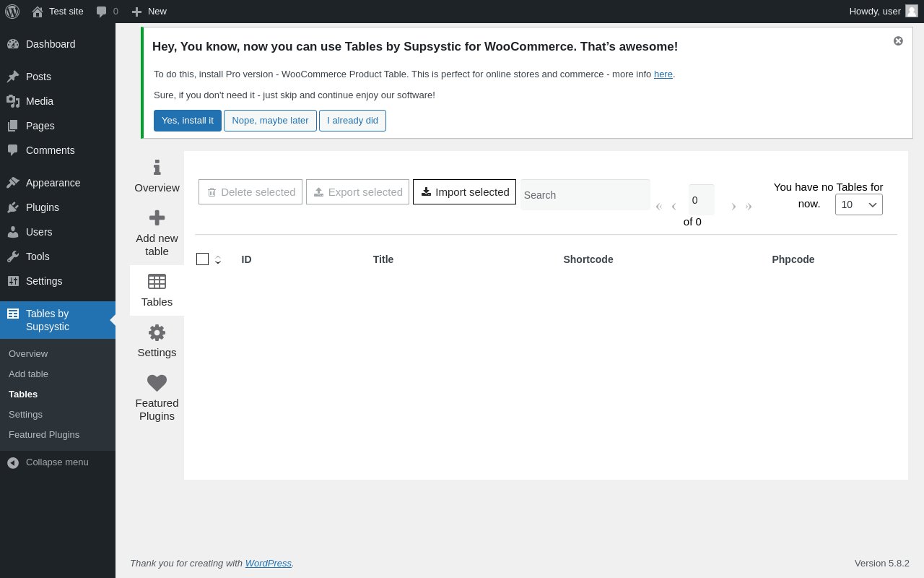This screenshot has height=578, width=924.
Task: Click the Add new table plus icon
Action: click(157, 217)
